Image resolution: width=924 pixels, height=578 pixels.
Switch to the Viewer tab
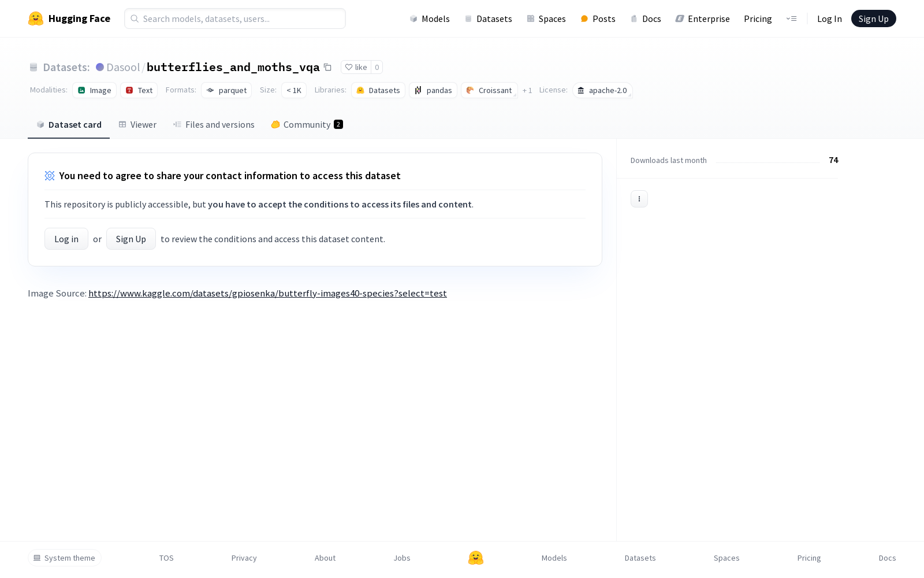137,124
